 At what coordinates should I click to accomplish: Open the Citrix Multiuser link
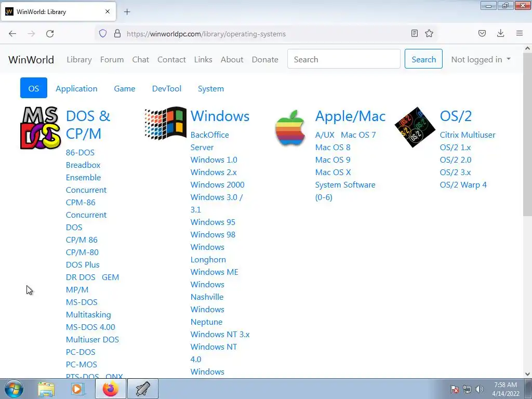click(468, 135)
